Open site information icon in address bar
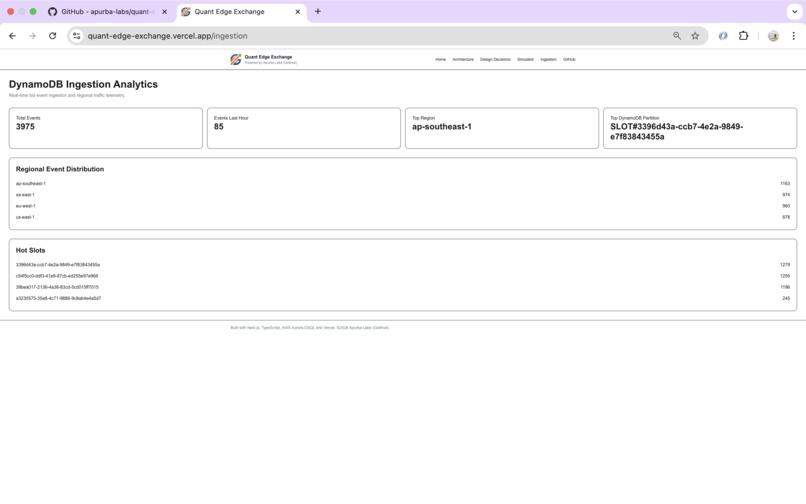 (77, 36)
